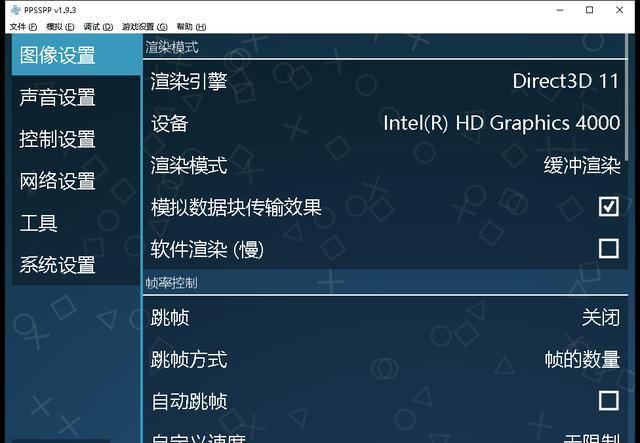Close the PPSSPP window
The image size is (640, 443).
[620, 10]
